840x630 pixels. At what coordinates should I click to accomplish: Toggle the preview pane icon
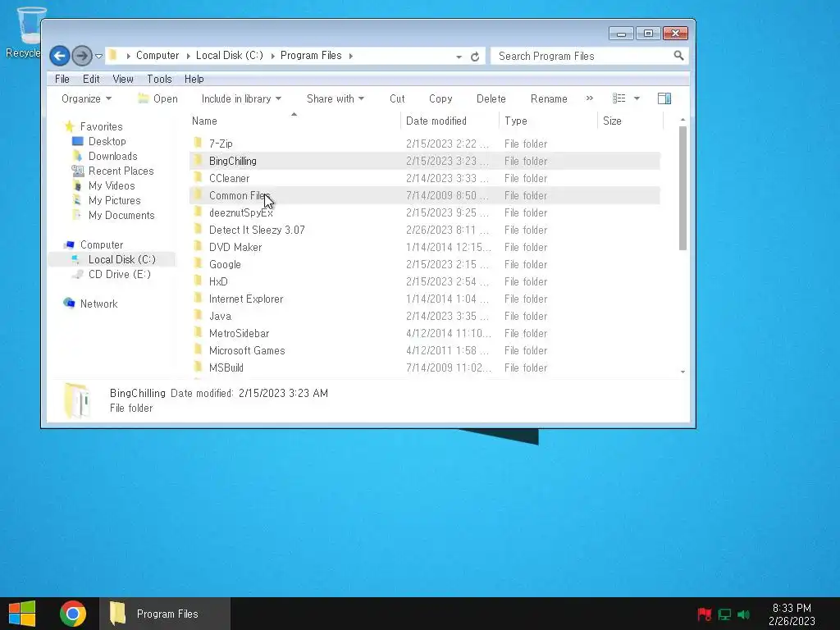664,98
